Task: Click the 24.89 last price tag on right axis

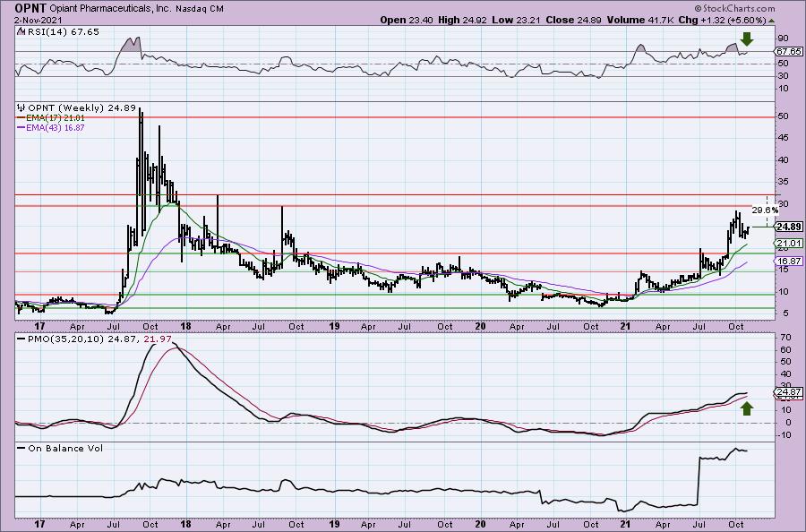Action: point(788,227)
